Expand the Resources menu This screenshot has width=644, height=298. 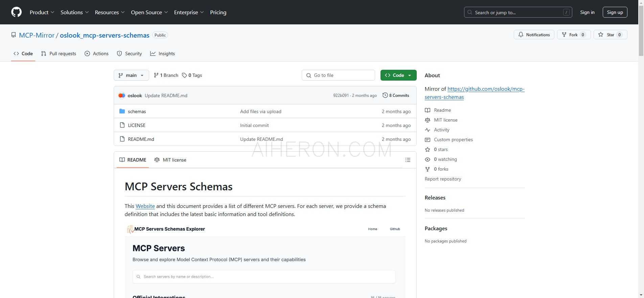pos(110,12)
